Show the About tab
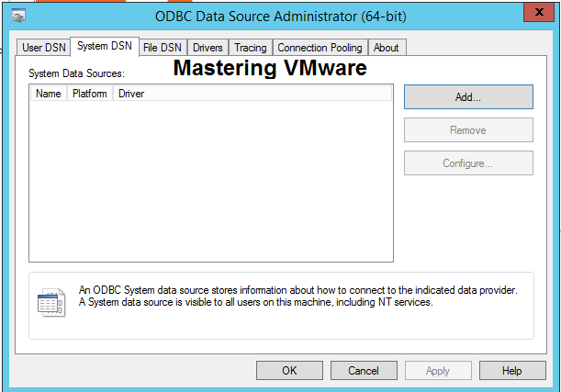The width and height of the screenshot is (561, 392). pos(387,48)
